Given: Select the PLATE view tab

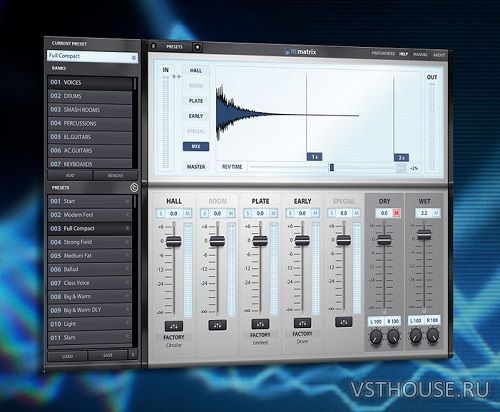Looking at the screenshot, I should tap(196, 101).
